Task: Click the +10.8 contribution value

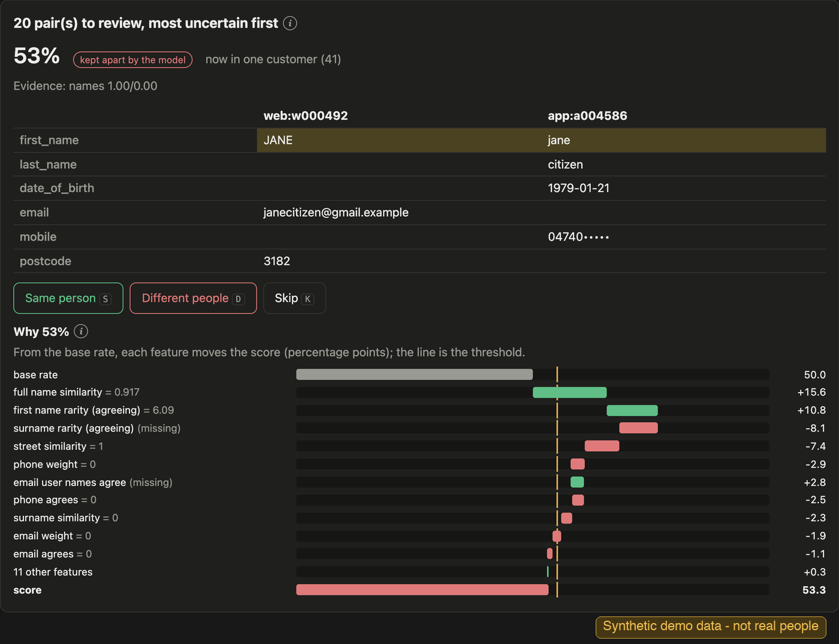Action: click(x=811, y=410)
